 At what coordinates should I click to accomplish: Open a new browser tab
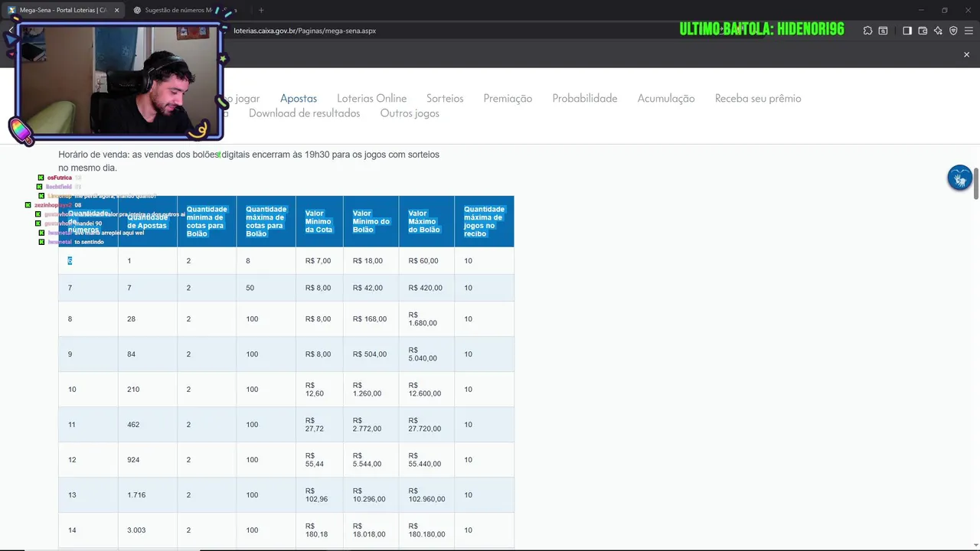pyautogui.click(x=261, y=10)
